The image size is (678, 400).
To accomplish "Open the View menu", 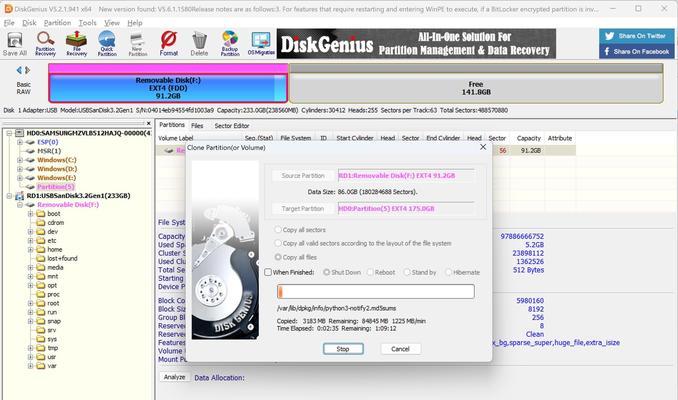I will coord(112,23).
